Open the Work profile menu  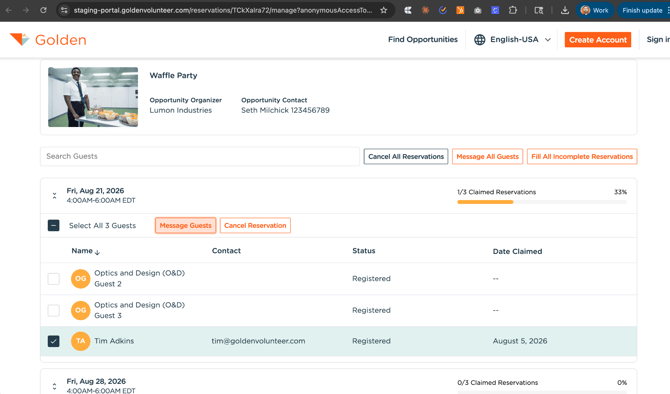click(594, 10)
